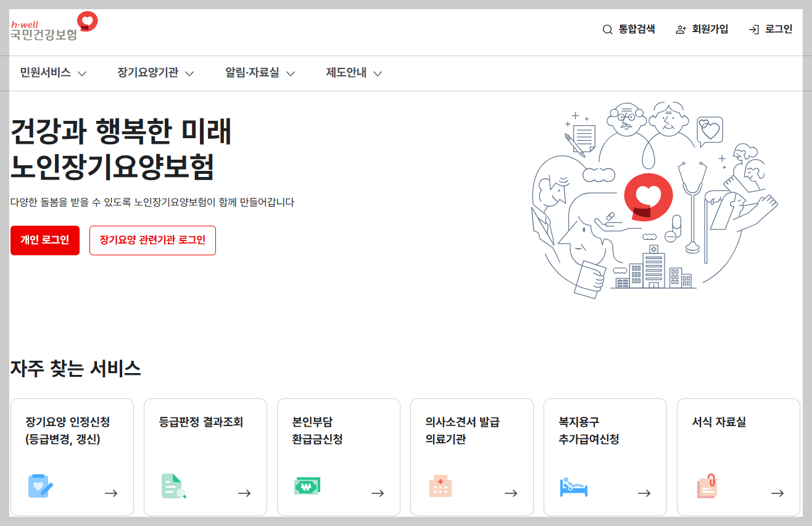Click the red heart speech-bubble logo icon
The image size is (812, 526).
click(86, 20)
